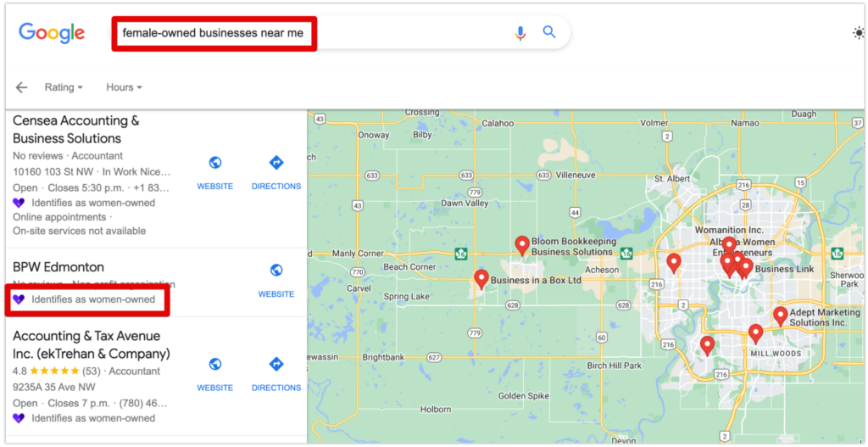Image resolution: width=868 pixels, height=447 pixels.
Task: Click the blue search magnifier icon
Action: pos(549,33)
